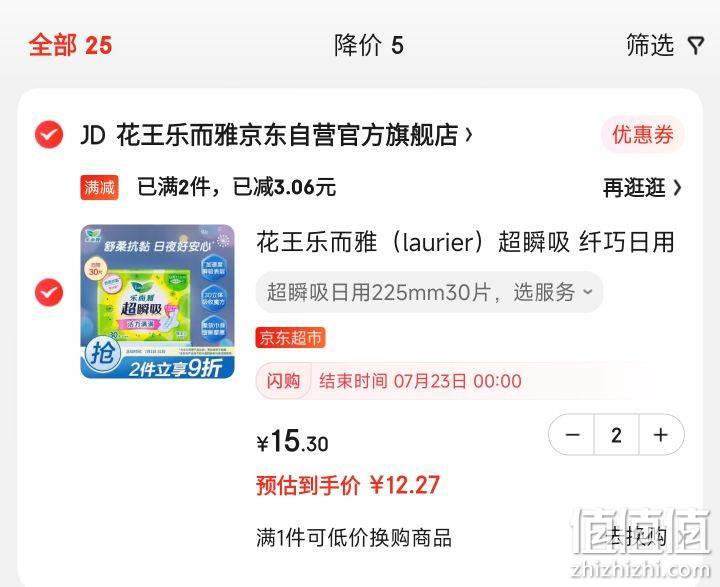Screen dimensions: 720x587
Task: Tap the 优惠券 coupon button
Action: [x=642, y=135]
